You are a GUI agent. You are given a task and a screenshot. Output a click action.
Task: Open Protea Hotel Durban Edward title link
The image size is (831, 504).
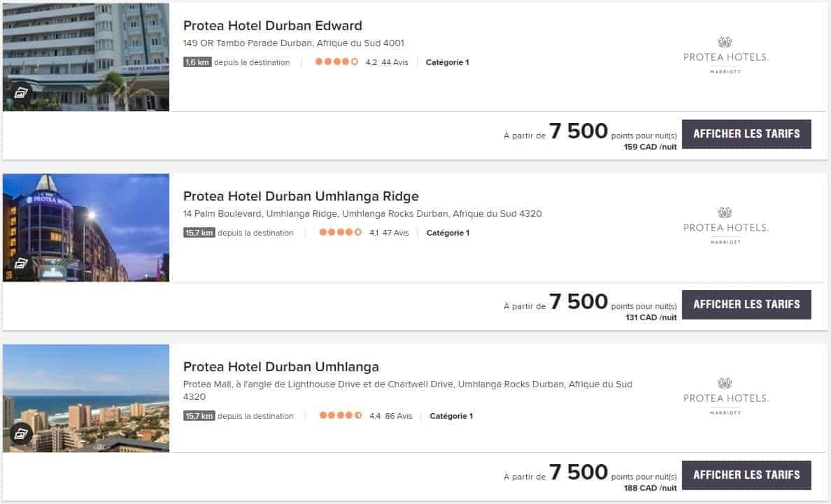click(x=273, y=26)
